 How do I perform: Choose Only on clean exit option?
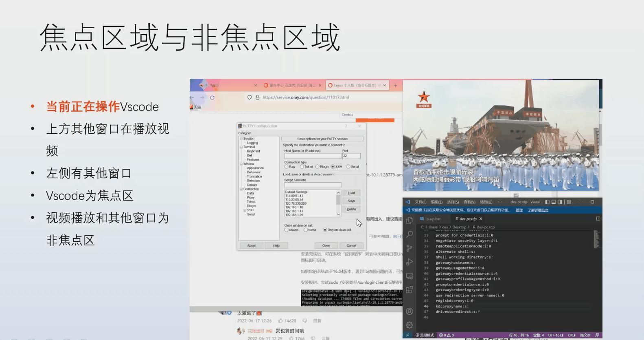tap(325, 230)
